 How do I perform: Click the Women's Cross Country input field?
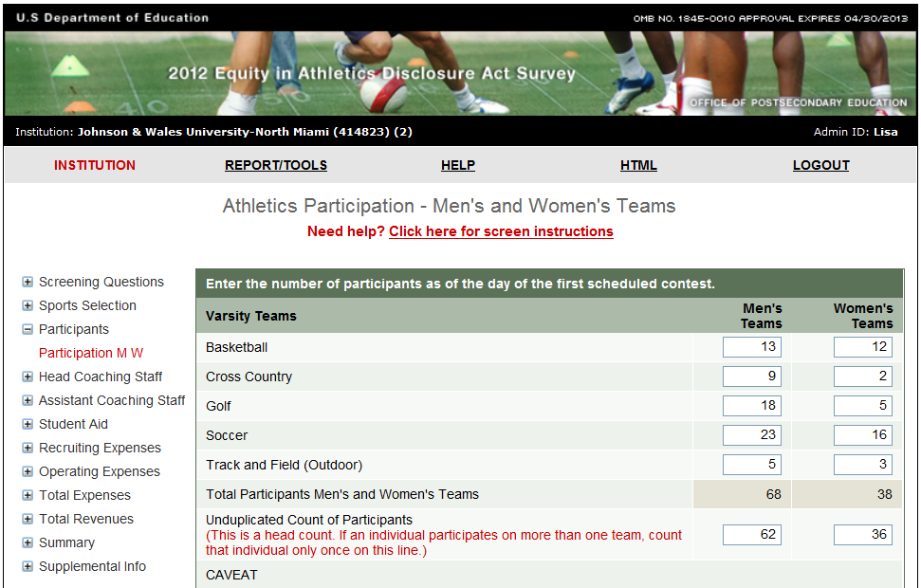point(863,377)
